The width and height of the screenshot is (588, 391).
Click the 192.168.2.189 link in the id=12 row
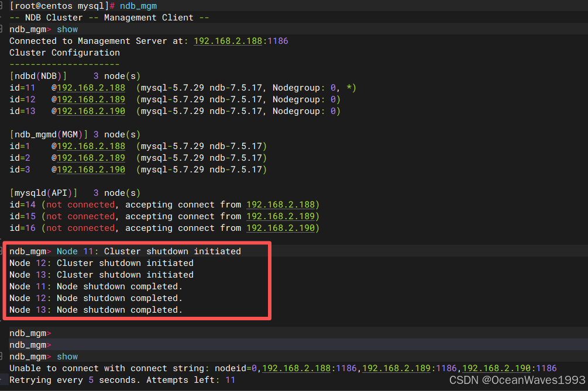91,99
